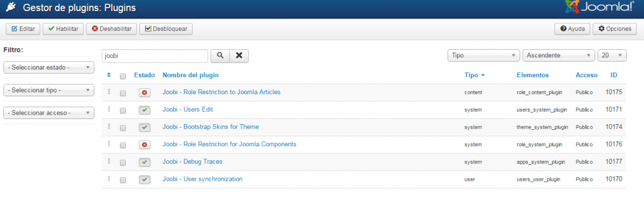Grab the reorder handle for Joobi - User synchronization
The image size is (644, 213).
[x=109, y=178]
